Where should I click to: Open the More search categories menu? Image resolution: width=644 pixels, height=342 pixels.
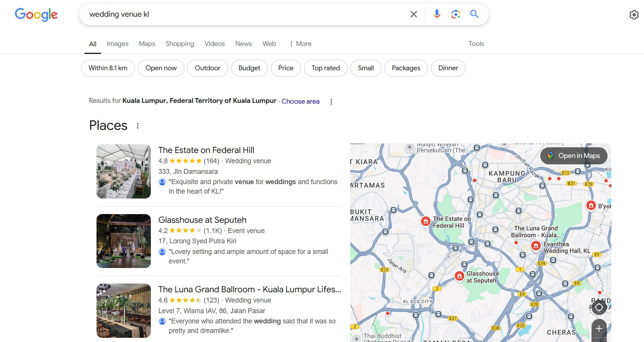[300, 44]
